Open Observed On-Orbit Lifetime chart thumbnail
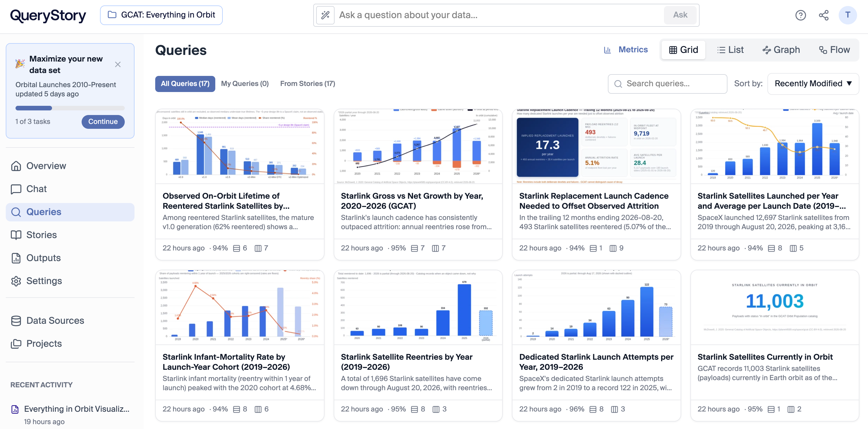Viewport: 868px width, 429px height. [240, 146]
